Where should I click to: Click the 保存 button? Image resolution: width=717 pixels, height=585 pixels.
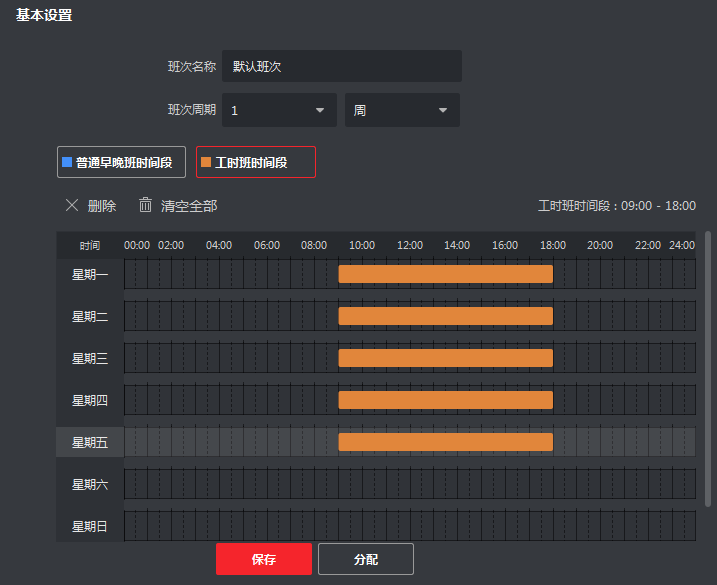pyautogui.click(x=264, y=559)
